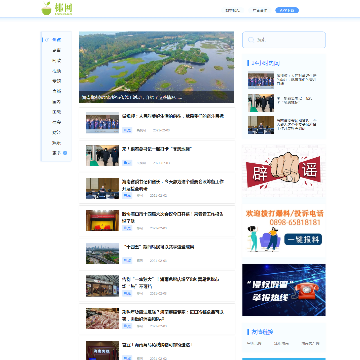Open the article thumbnail of the meat market
This screenshot has height=360, width=360.
coord(102,319)
